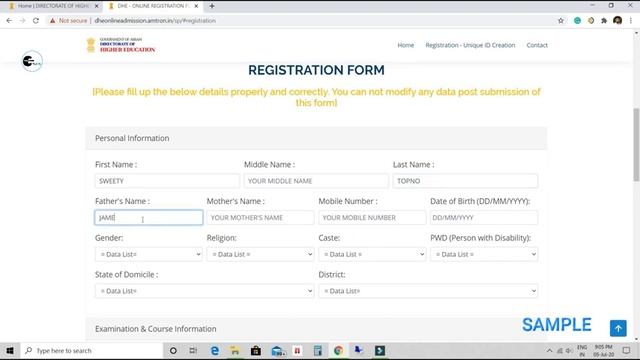Image resolution: width=640 pixels, height=360 pixels.
Task: Open File Explorer from taskbar
Action: [x=235, y=351]
